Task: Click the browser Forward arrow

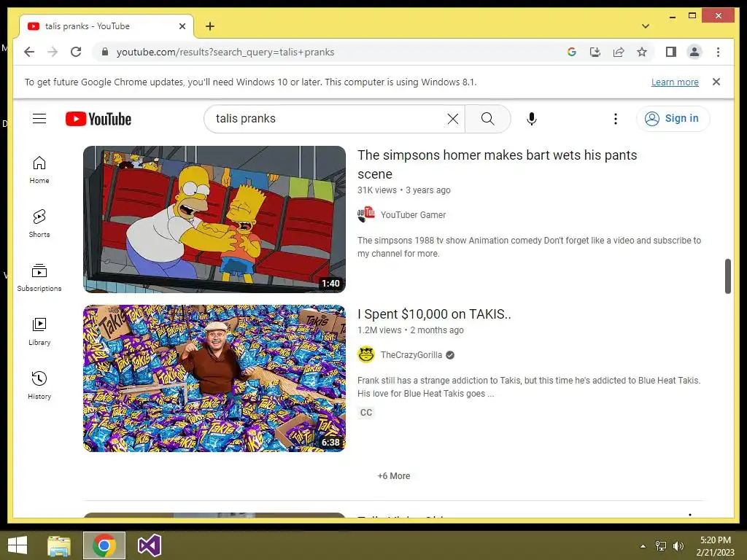Action: click(x=53, y=52)
